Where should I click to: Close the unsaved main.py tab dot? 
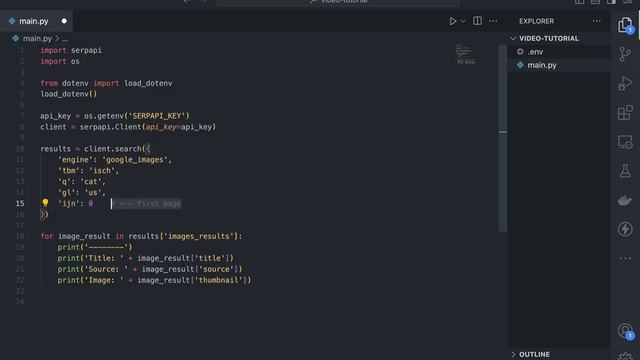coord(64,21)
